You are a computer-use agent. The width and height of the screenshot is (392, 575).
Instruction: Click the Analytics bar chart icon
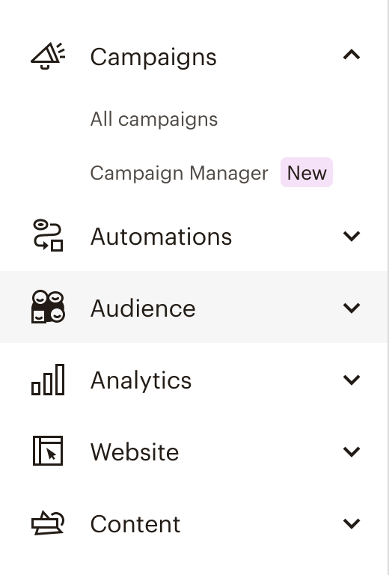[x=48, y=380]
